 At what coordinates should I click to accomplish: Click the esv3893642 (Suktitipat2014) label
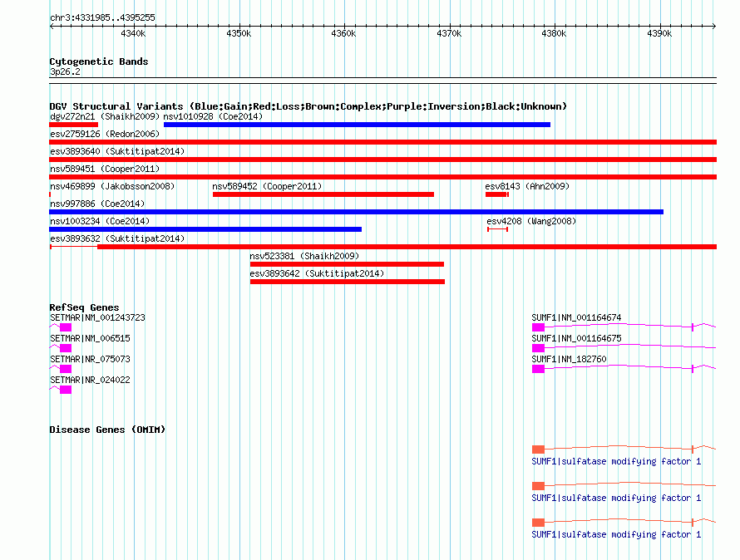[317, 273]
